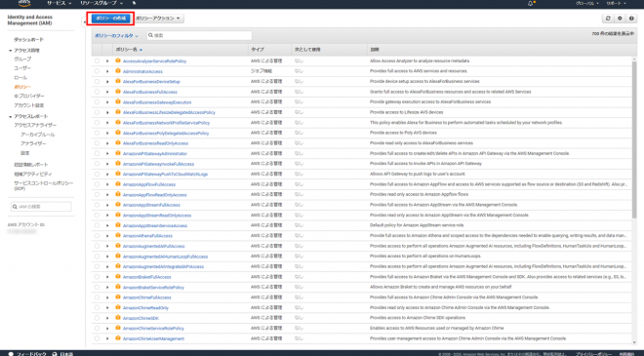The image size is (644, 356).
Task: Click the AlexaForBusinessGatewayExecution policy icon
Action: click(118, 101)
